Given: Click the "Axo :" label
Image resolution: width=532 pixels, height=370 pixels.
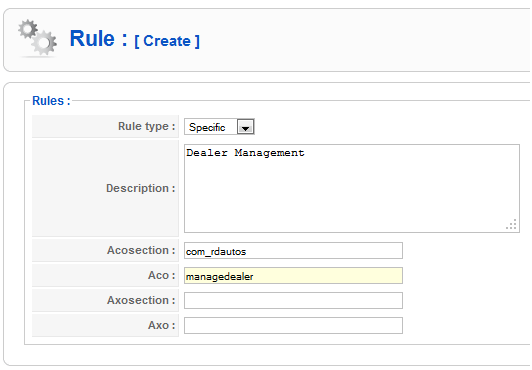Looking at the screenshot, I should [x=162, y=325].
